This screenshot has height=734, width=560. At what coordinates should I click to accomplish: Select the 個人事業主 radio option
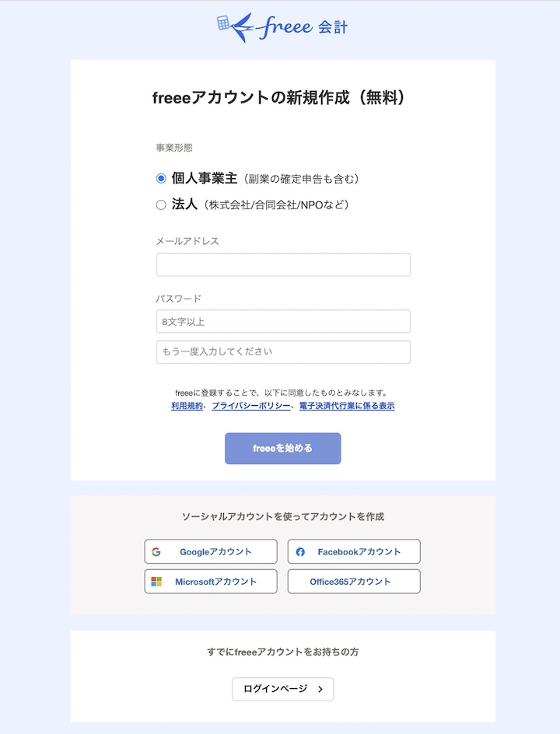click(x=161, y=177)
